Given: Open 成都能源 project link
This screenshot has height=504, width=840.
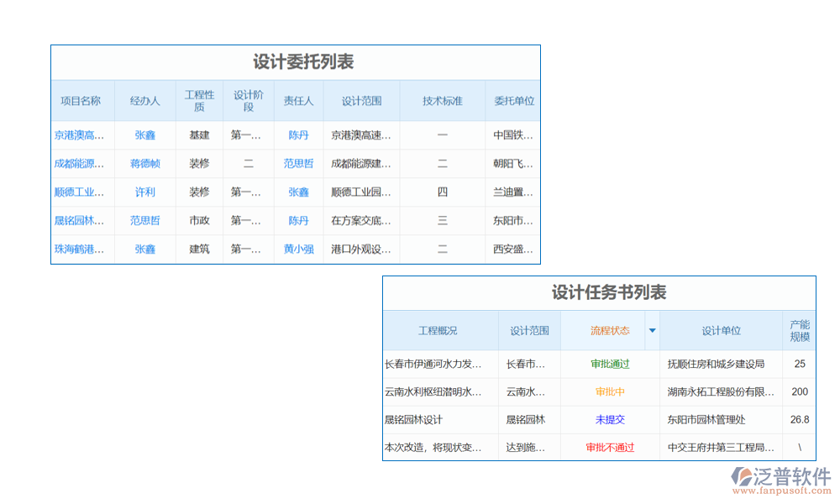Looking at the screenshot, I should [x=80, y=164].
